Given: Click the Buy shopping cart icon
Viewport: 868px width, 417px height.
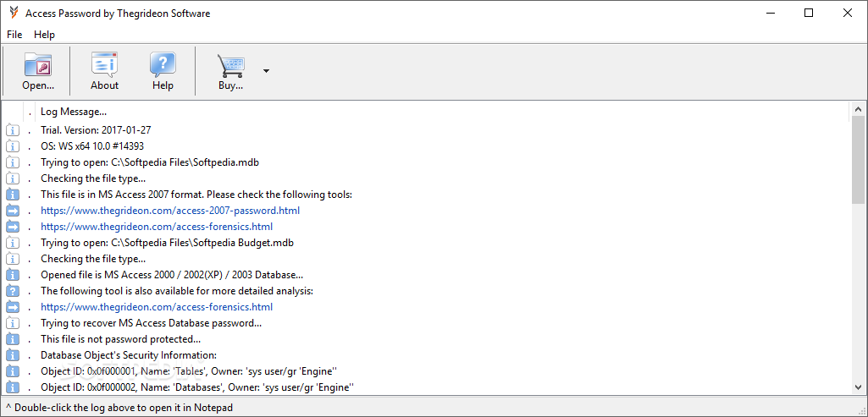Looking at the screenshot, I should pos(231,71).
